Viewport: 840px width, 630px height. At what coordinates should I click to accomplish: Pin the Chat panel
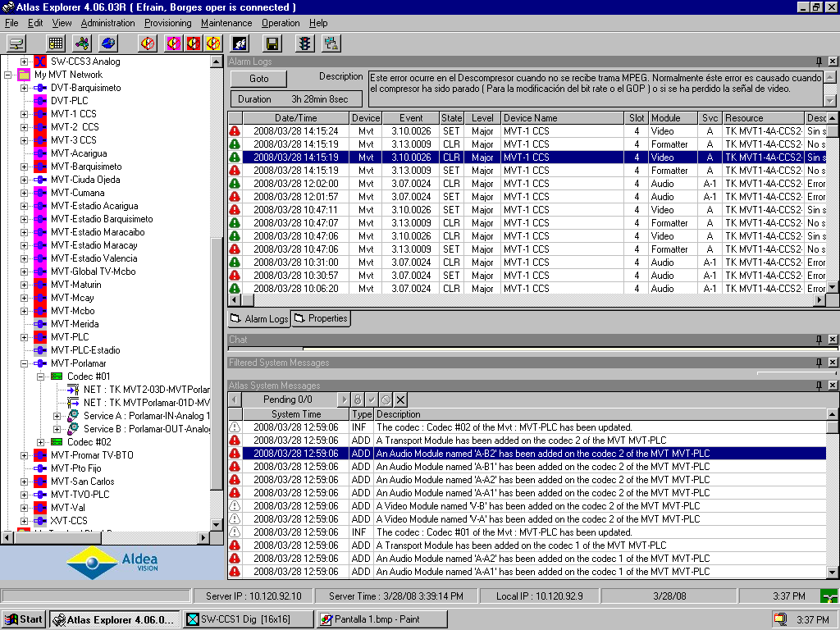tap(819, 340)
